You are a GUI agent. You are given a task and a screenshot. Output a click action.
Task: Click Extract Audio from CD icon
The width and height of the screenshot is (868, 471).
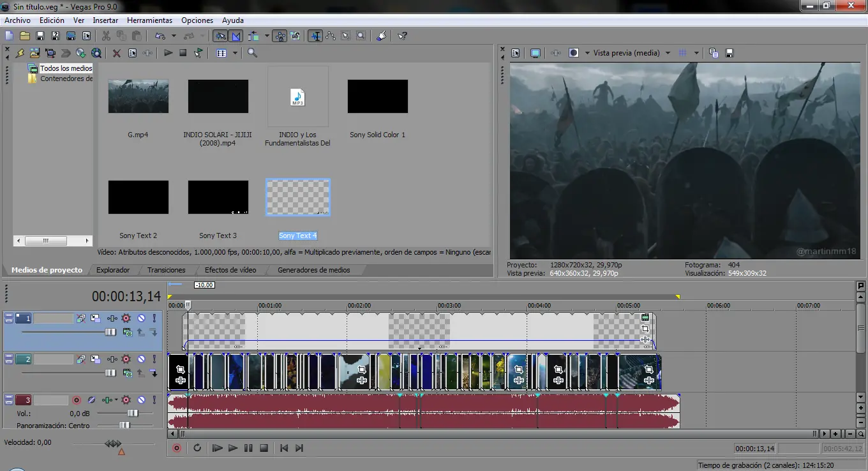pyautogui.click(x=81, y=53)
